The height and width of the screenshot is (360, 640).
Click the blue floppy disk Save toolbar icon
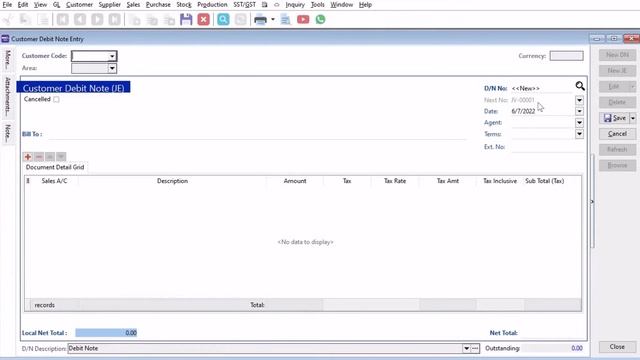(x=186, y=20)
